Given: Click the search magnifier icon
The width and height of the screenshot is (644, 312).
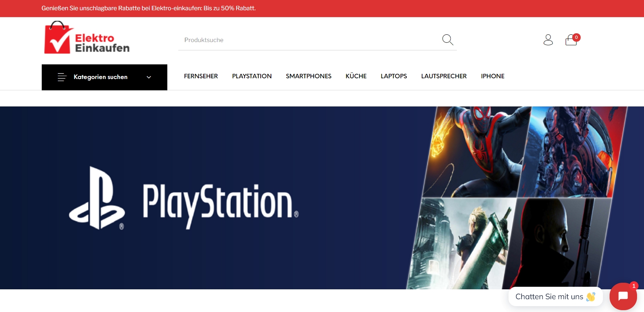Looking at the screenshot, I should [x=447, y=40].
